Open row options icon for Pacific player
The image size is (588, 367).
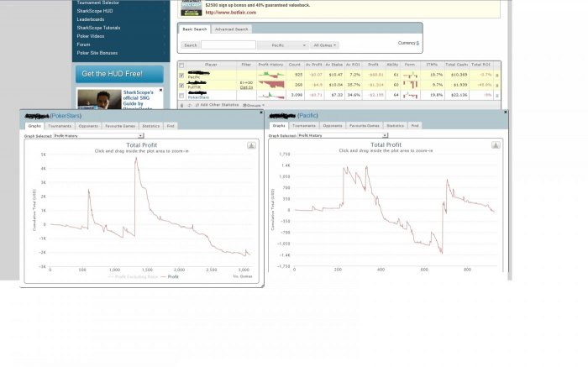coord(497,76)
